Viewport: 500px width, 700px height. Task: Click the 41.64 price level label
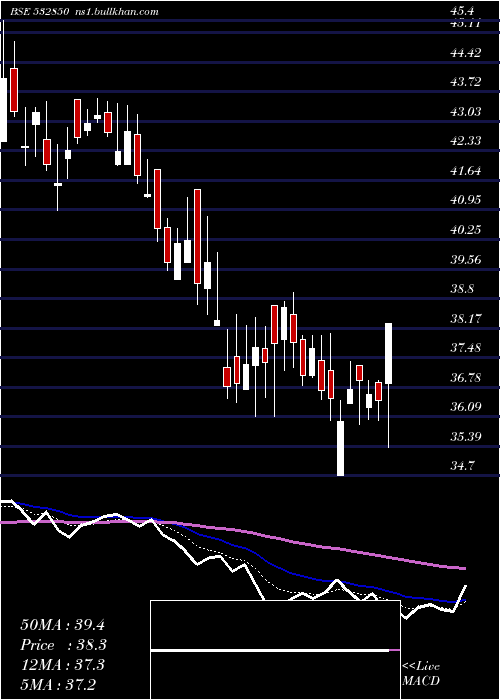tap(466, 171)
